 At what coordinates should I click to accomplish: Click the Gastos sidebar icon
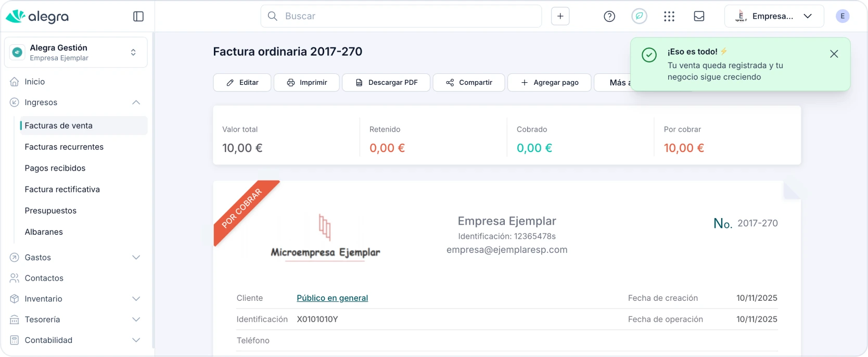15,258
